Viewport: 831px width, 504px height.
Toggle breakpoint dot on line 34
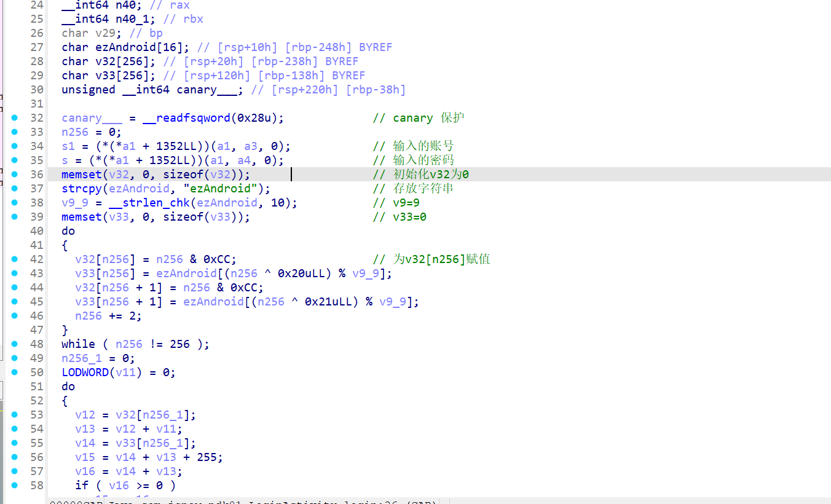tap(15, 146)
